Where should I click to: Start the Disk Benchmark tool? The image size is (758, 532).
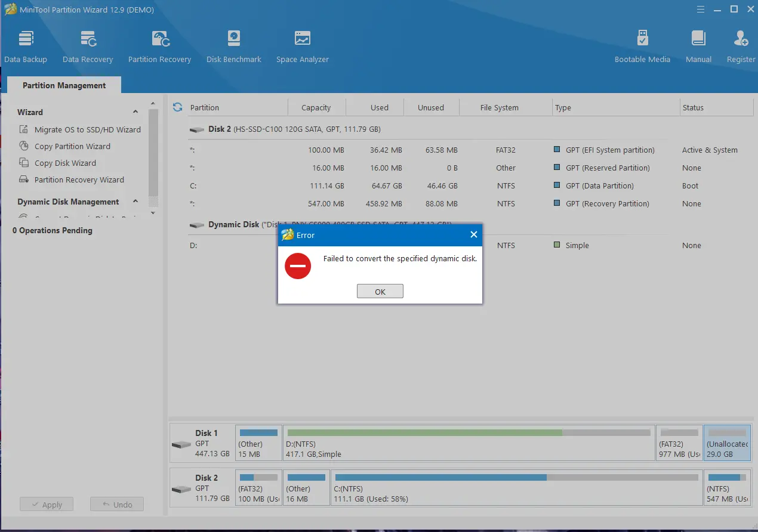[234, 47]
